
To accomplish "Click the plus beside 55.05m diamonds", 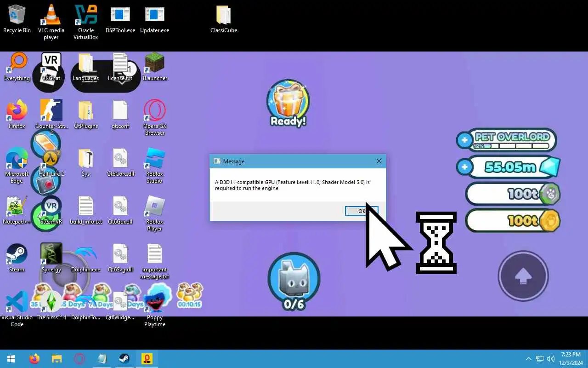I will [x=464, y=167].
